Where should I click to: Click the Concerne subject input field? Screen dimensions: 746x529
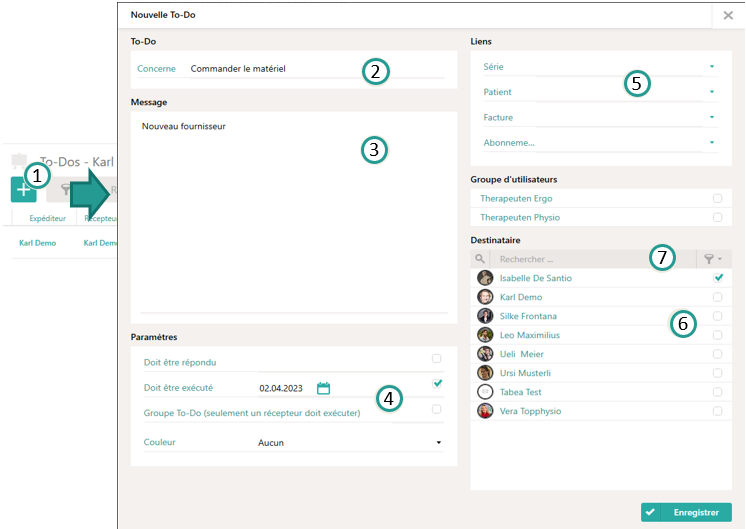point(315,69)
